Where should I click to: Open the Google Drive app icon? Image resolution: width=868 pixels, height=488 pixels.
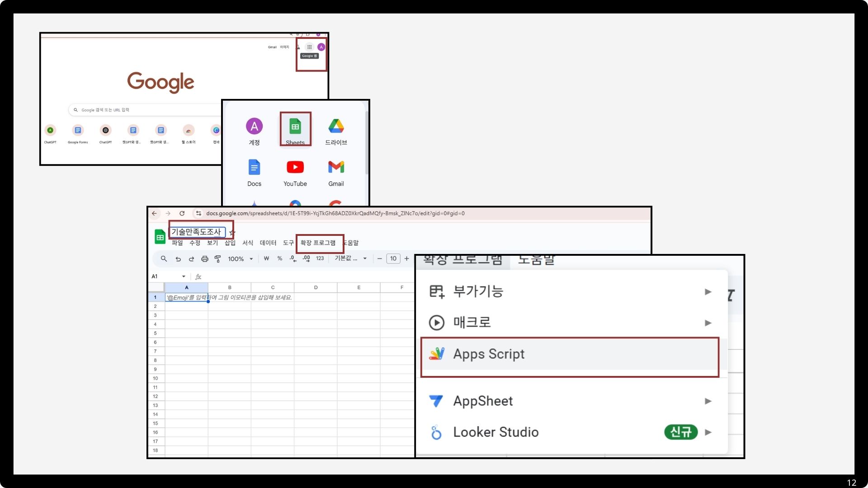(x=336, y=127)
